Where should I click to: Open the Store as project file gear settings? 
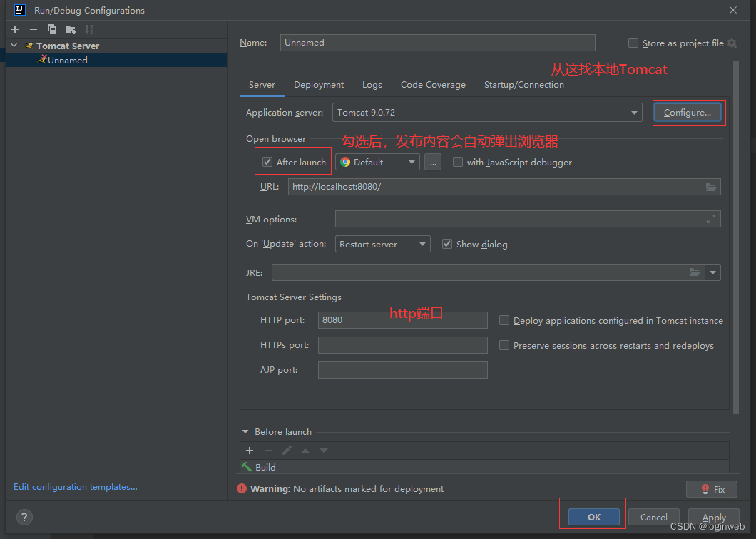pyautogui.click(x=732, y=43)
